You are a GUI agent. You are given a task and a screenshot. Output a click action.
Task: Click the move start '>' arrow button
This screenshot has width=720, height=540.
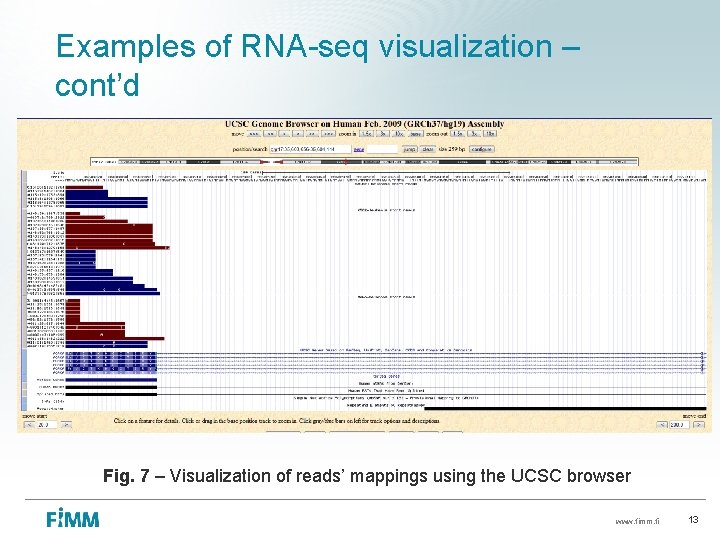click(x=66, y=425)
